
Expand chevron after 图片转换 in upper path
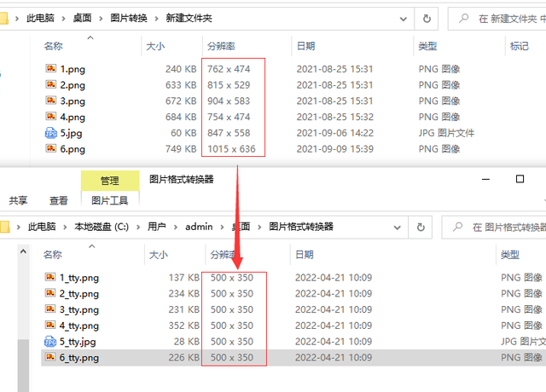pos(157,19)
